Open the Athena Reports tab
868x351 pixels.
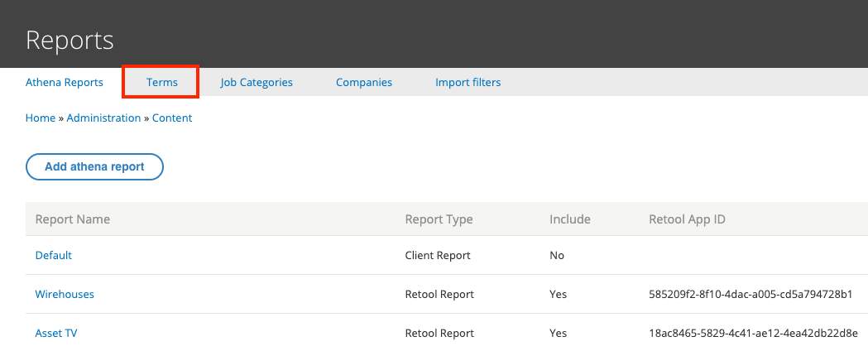pos(65,83)
